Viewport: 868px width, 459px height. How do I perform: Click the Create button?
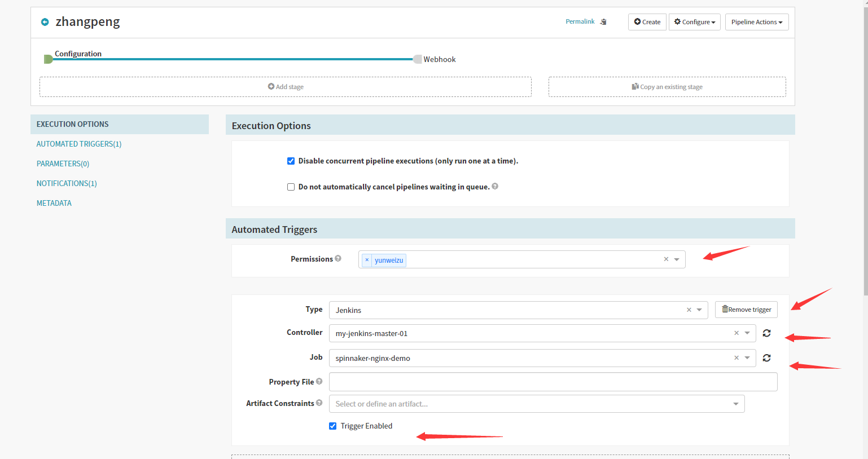tap(647, 22)
